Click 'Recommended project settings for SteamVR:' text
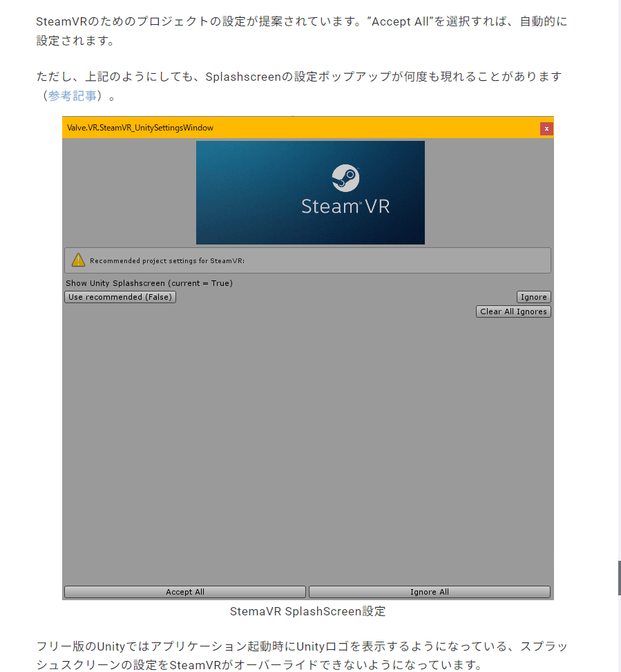Viewport: 621px width, 672px height. pyautogui.click(x=167, y=260)
